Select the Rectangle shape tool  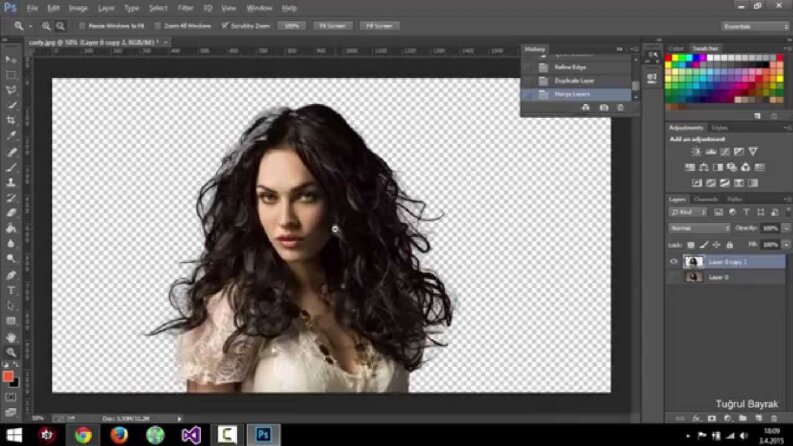point(11,321)
